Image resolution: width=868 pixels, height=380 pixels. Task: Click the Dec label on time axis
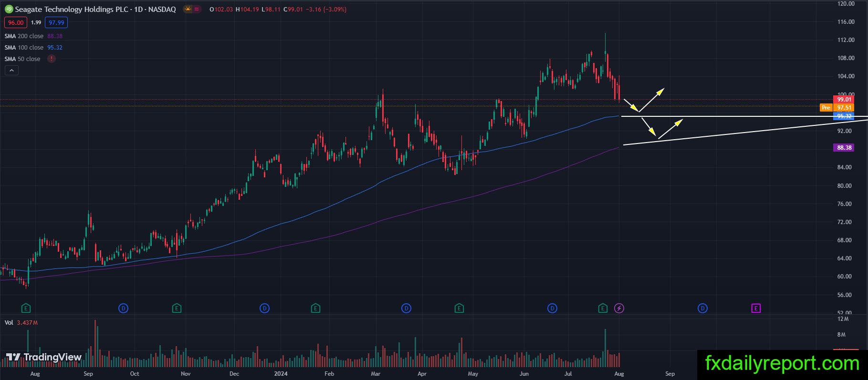(234, 374)
